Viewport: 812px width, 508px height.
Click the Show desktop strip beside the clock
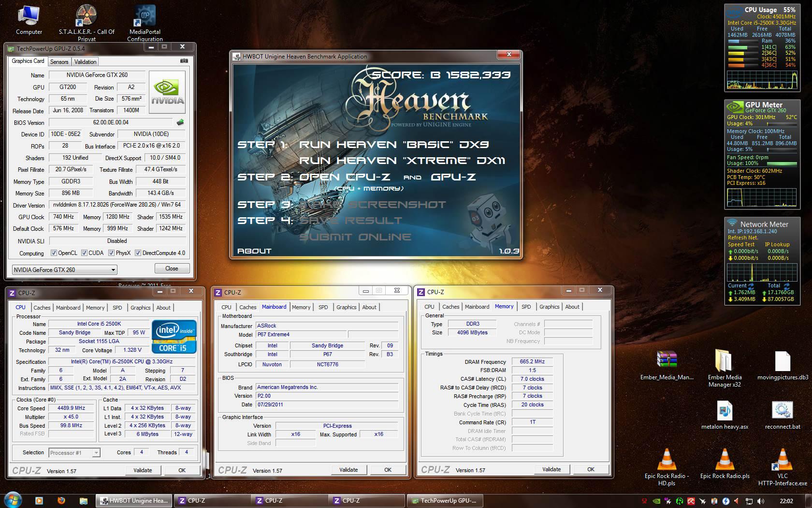coord(808,501)
